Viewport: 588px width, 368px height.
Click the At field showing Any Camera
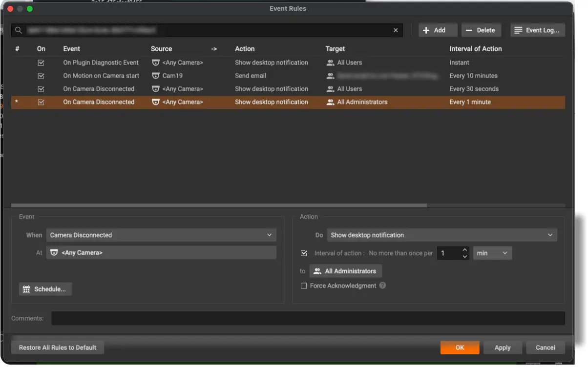tap(161, 253)
